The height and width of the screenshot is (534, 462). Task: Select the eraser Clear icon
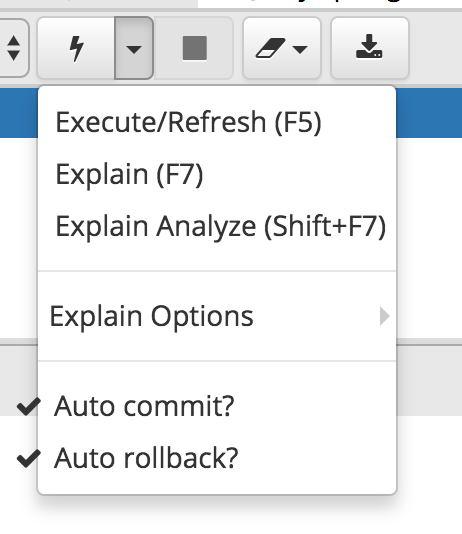pos(270,48)
